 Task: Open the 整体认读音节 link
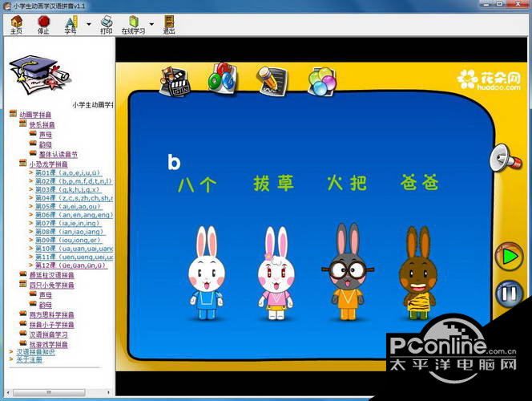click(58, 155)
